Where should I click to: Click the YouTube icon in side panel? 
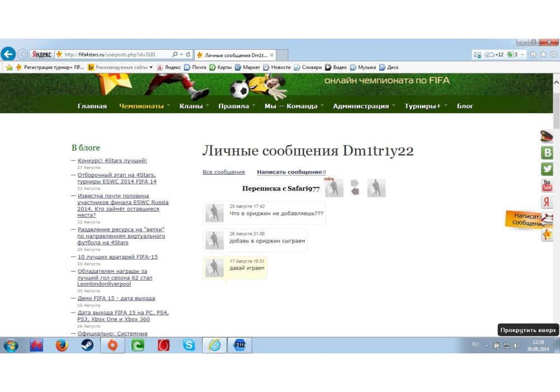click(547, 185)
